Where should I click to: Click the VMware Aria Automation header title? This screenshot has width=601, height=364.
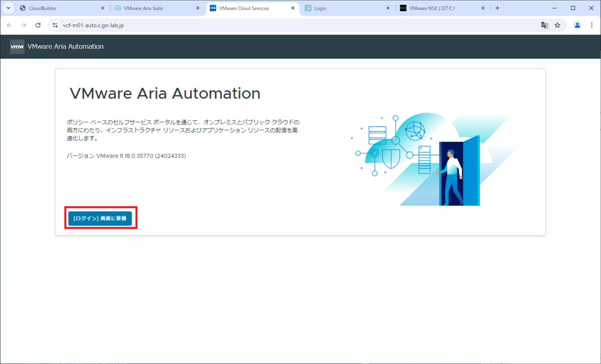66,47
